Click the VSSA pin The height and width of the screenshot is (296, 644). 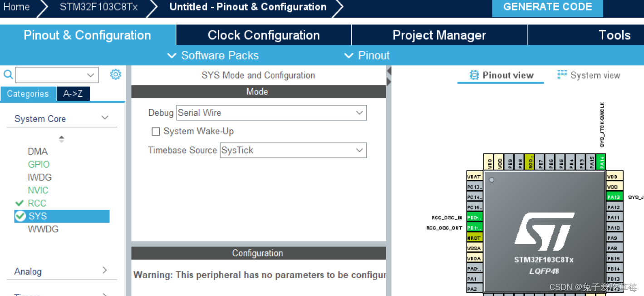pos(475,248)
